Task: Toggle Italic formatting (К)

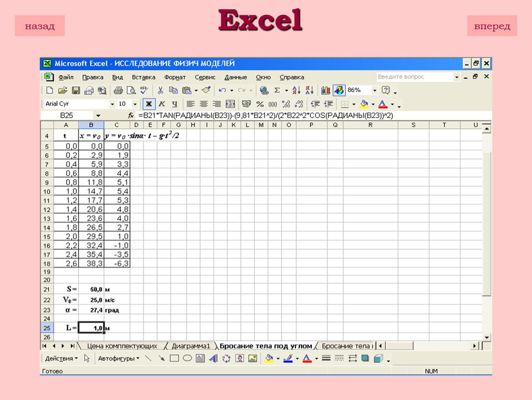Action: click(x=162, y=104)
